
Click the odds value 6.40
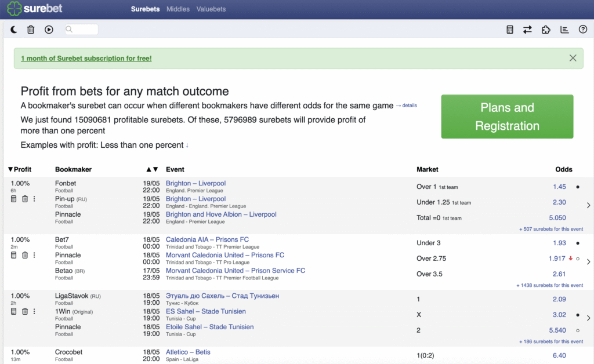(x=559, y=355)
